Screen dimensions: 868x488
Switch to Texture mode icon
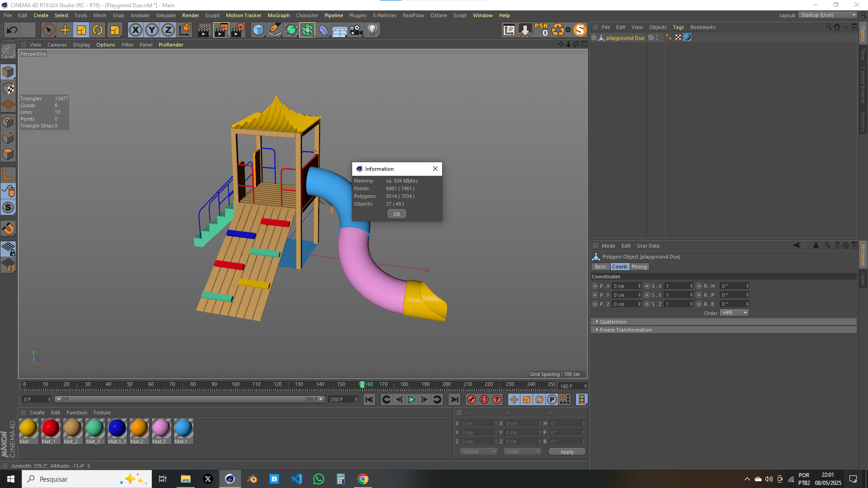pos(8,89)
